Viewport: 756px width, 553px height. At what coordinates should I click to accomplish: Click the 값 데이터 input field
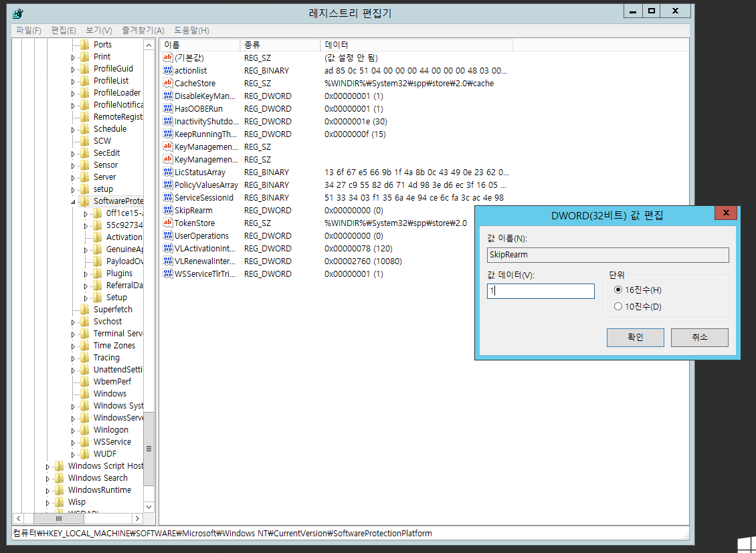tap(541, 292)
